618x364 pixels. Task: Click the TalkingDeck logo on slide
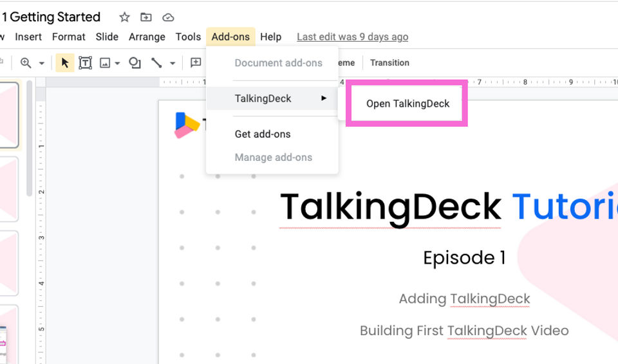click(x=187, y=125)
